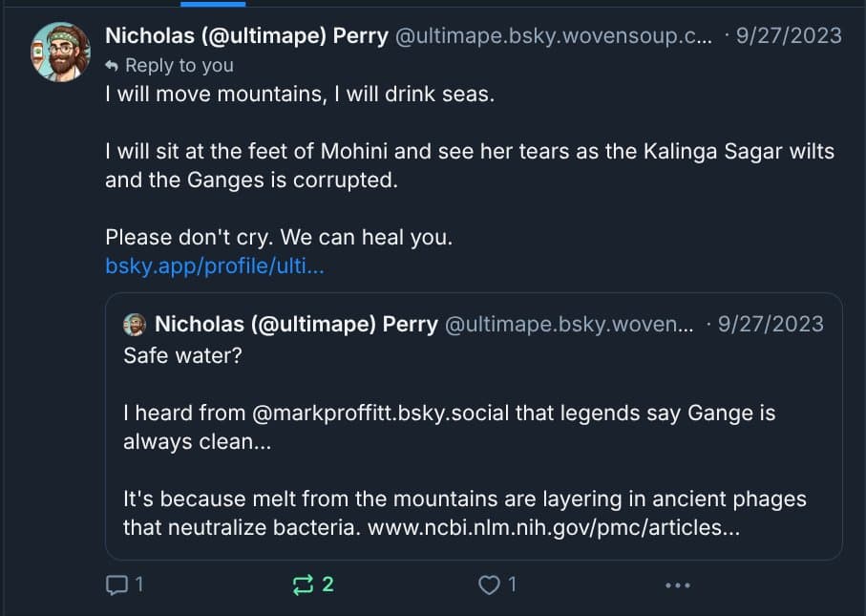The image size is (866, 616).
Task: Open the quoted post at 'Safe water?'
Action: 177,356
